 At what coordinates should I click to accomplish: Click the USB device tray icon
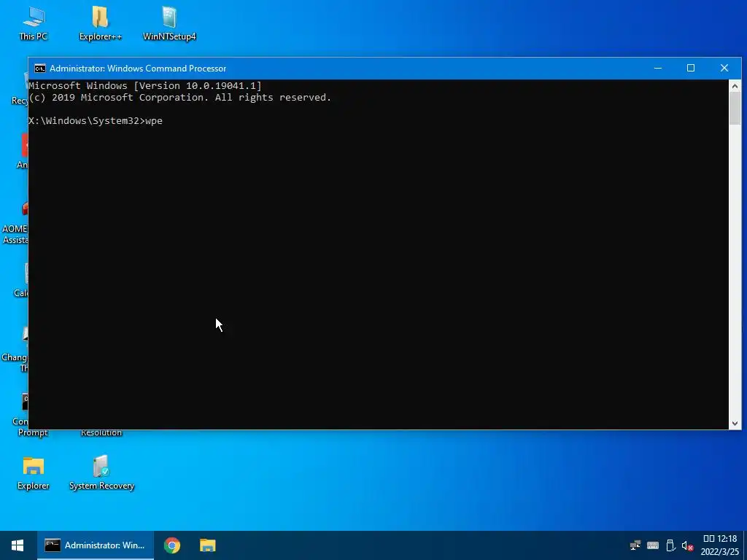coord(670,545)
